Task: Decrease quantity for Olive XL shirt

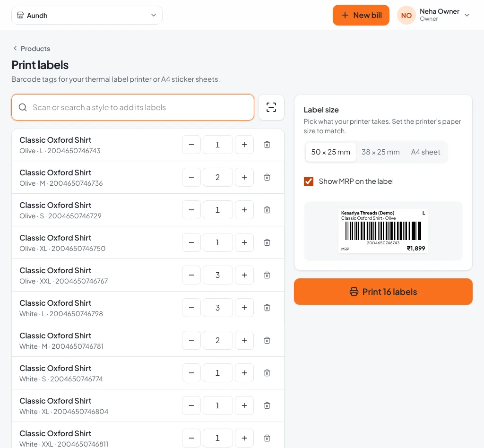Action: coord(191,242)
